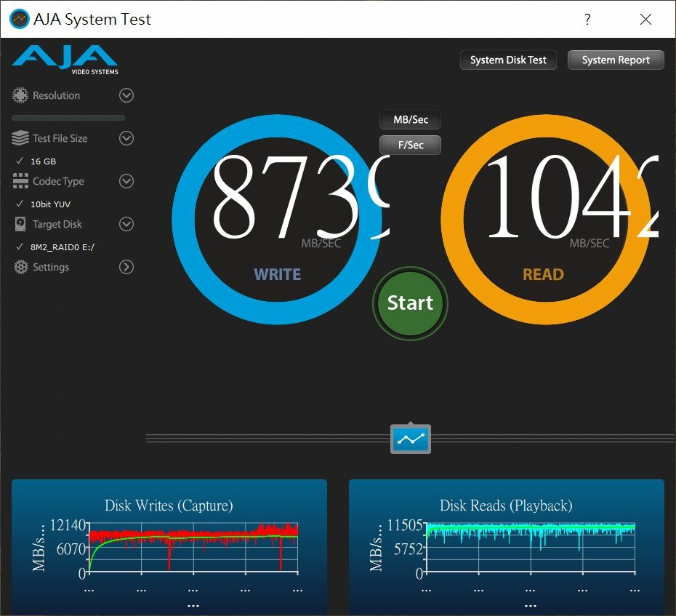Open the System Disk Test tab
This screenshot has width=676, height=616.
(x=508, y=60)
